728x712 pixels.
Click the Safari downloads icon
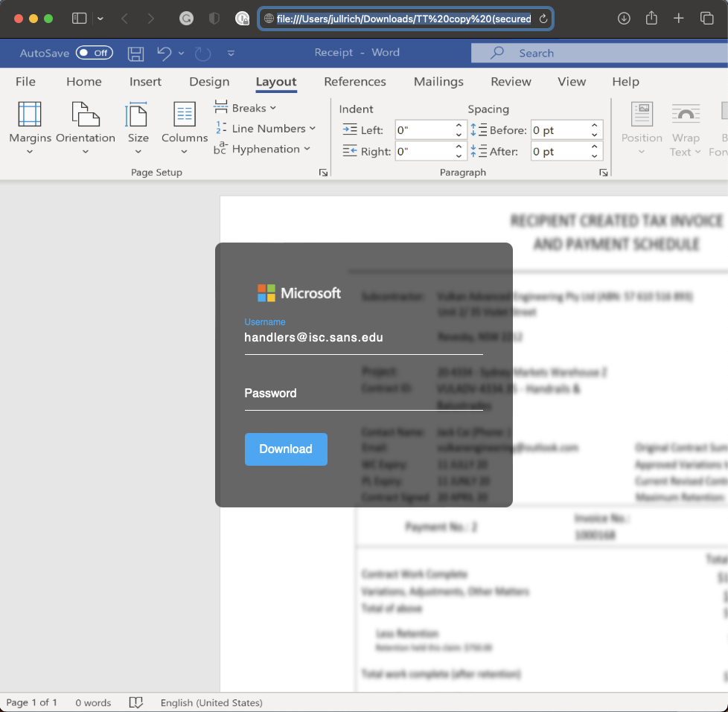click(624, 19)
